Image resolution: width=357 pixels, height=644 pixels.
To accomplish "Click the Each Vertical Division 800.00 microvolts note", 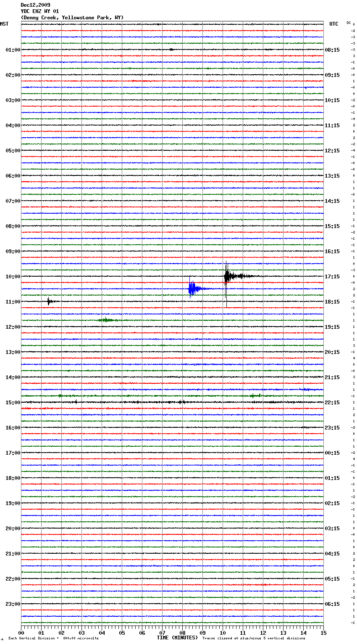I will [53, 639].
